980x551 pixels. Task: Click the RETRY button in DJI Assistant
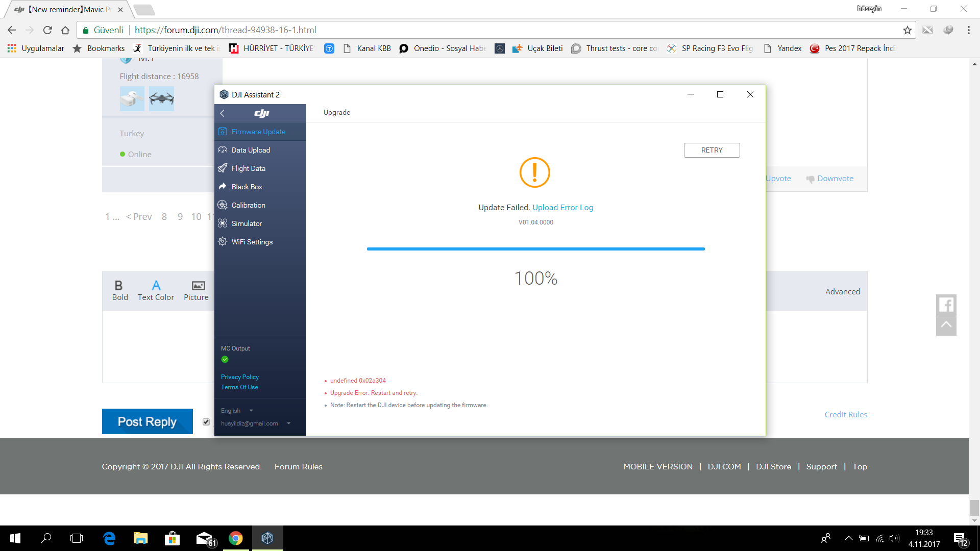pyautogui.click(x=712, y=150)
